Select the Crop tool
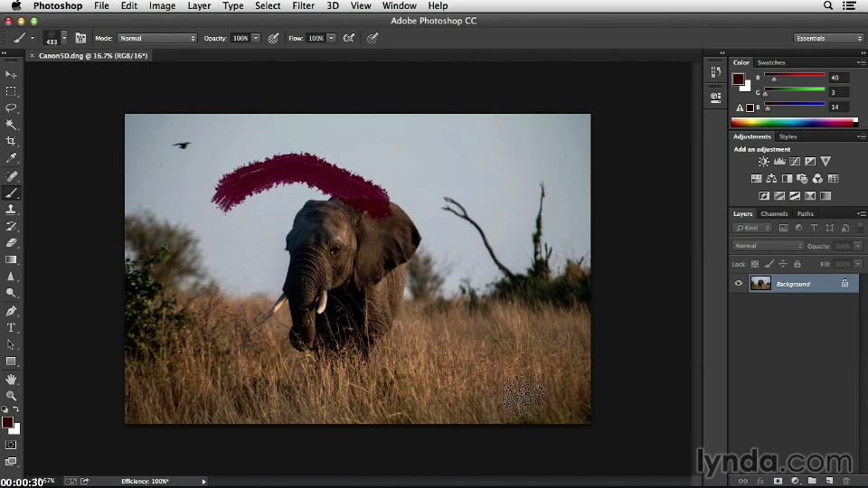This screenshot has width=868, height=488. (x=11, y=141)
